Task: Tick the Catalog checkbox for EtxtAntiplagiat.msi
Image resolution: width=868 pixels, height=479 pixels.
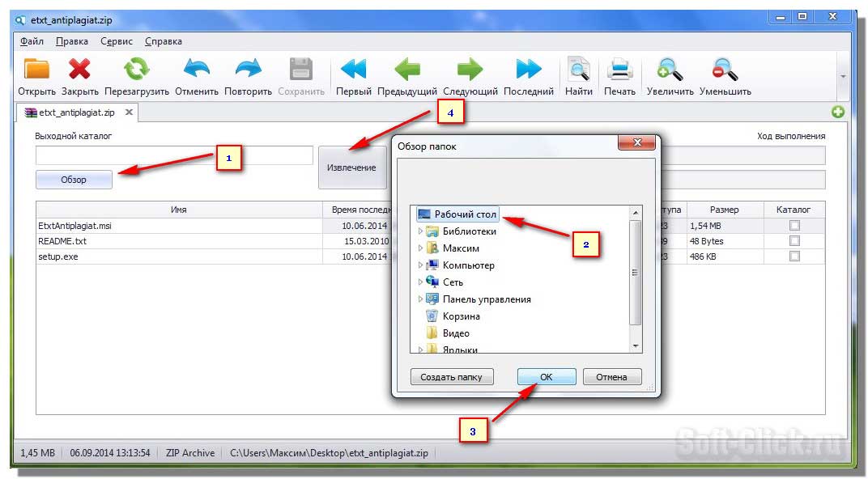Action: [x=794, y=226]
